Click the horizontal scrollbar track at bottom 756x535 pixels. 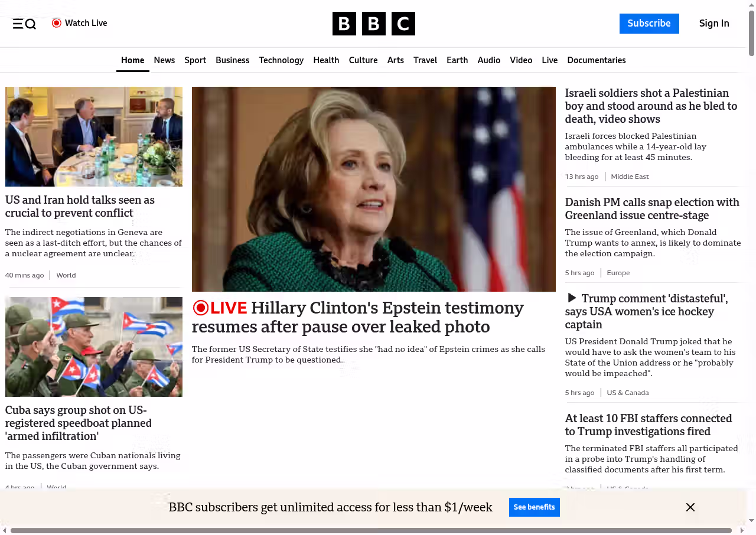click(371, 530)
